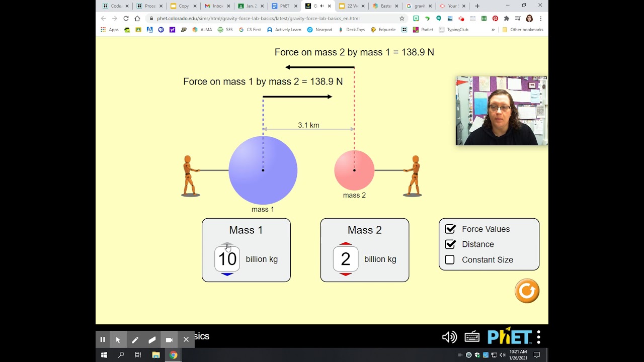Click the phet.colorado.edu address bar
Viewport: 644px width, 362px height.
[x=276, y=18]
